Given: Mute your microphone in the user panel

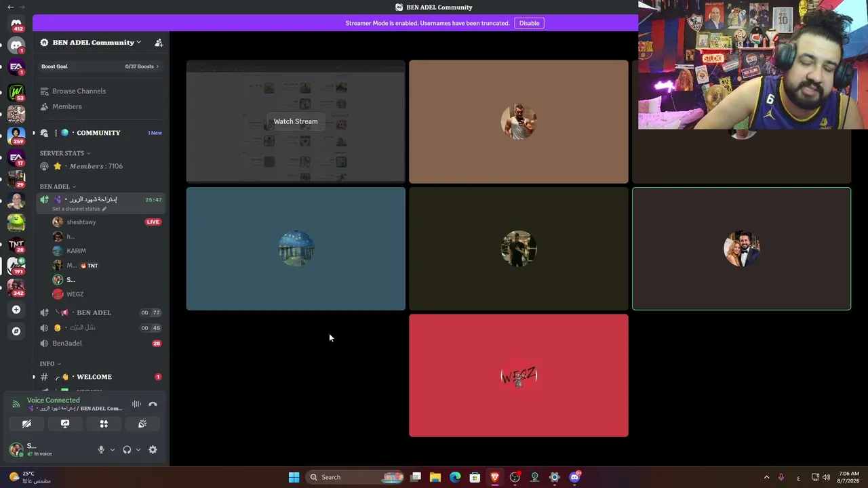Looking at the screenshot, I should [x=101, y=449].
